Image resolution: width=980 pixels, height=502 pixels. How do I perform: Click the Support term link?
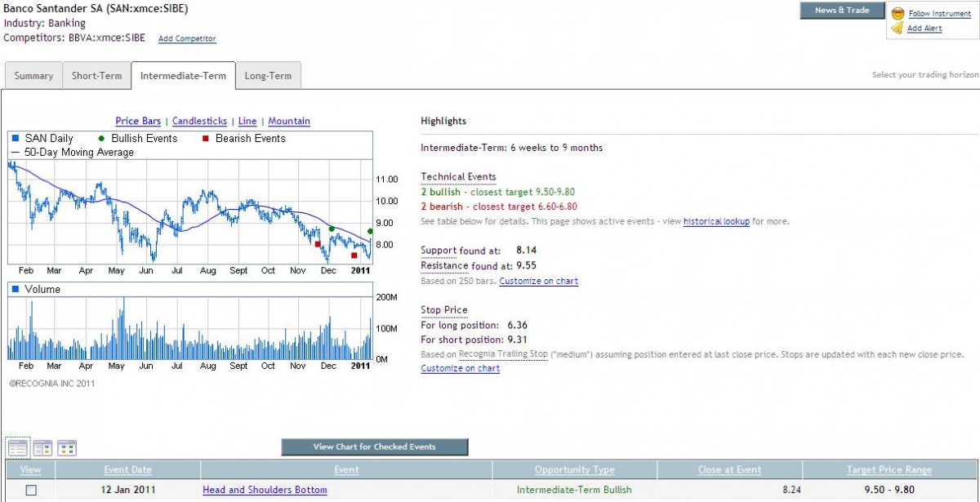click(x=439, y=251)
